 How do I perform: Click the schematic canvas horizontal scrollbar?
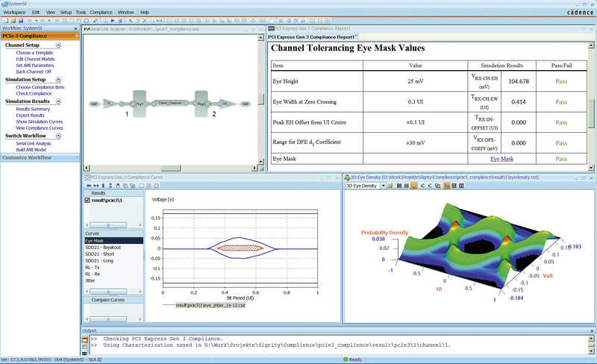[x=171, y=168]
